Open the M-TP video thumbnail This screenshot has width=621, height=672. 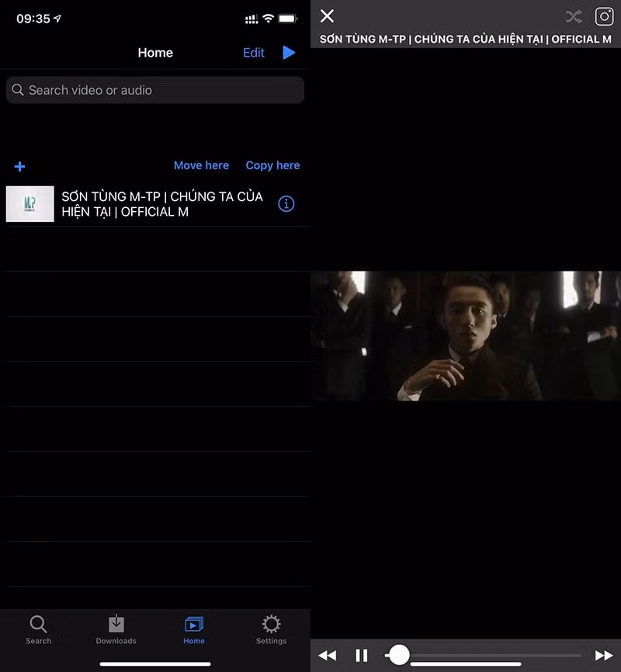click(30, 204)
